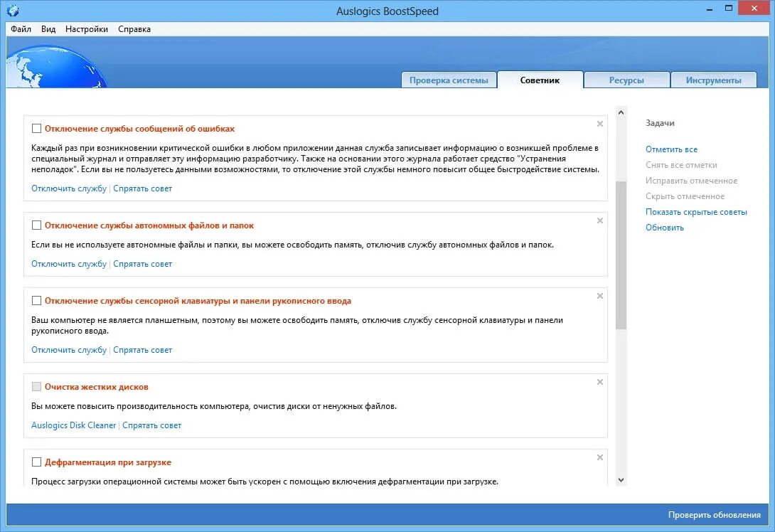Dismiss the error reporting service tip with X
This screenshot has height=532, width=775.
(599, 124)
